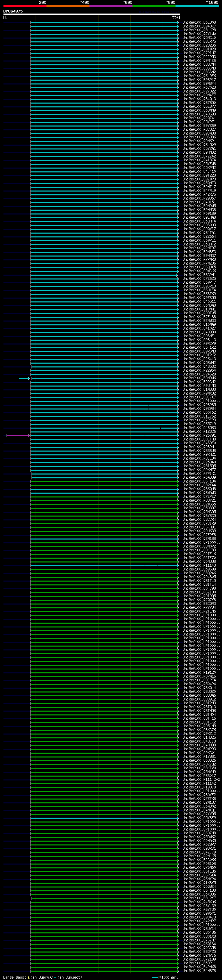Open hit UniRef100_P24629
This screenshot has height=980, width=222.
pos(199,374)
